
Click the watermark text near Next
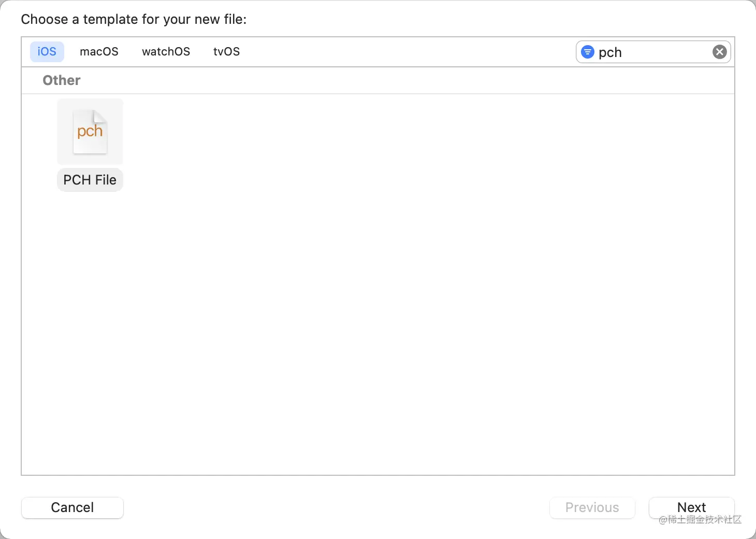(700, 520)
